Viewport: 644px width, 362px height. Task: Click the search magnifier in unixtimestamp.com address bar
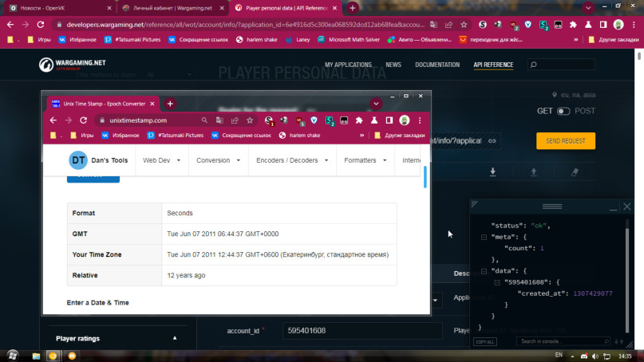(204, 120)
